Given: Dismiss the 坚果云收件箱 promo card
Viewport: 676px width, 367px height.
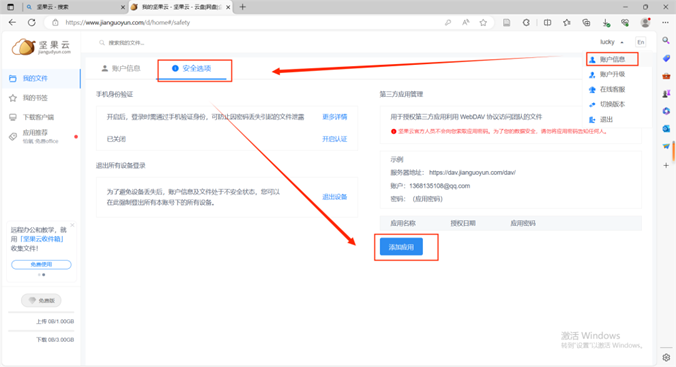Looking at the screenshot, I should tap(72, 225).
